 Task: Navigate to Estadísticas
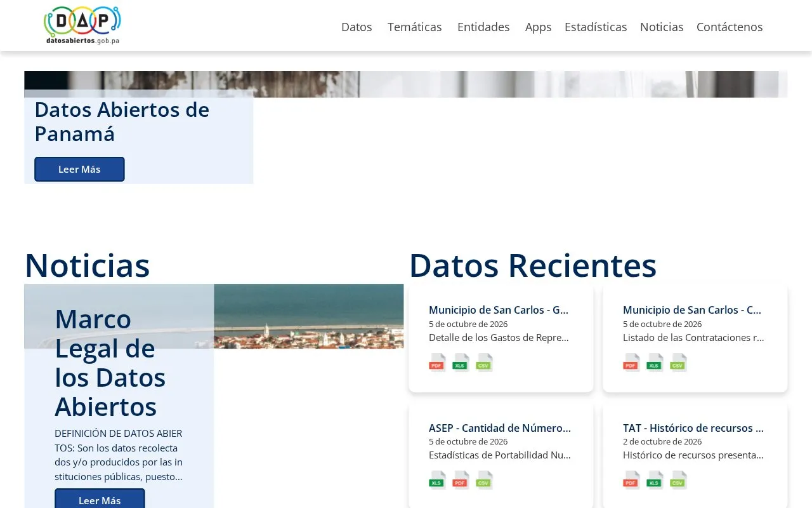(596, 27)
